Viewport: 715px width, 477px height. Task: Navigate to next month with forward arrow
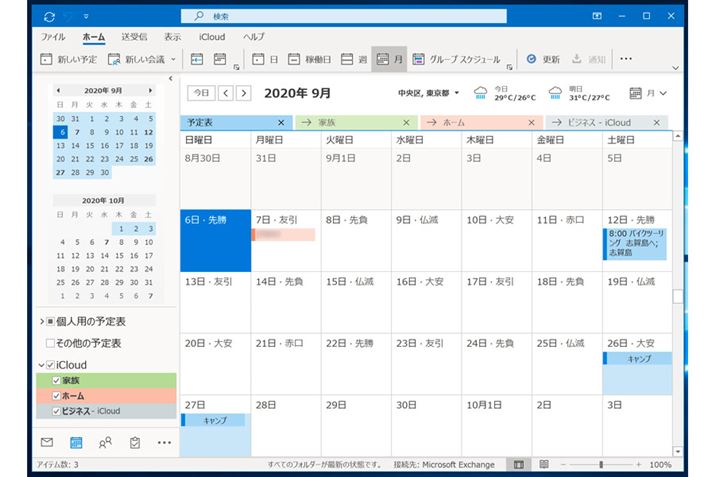(x=244, y=93)
